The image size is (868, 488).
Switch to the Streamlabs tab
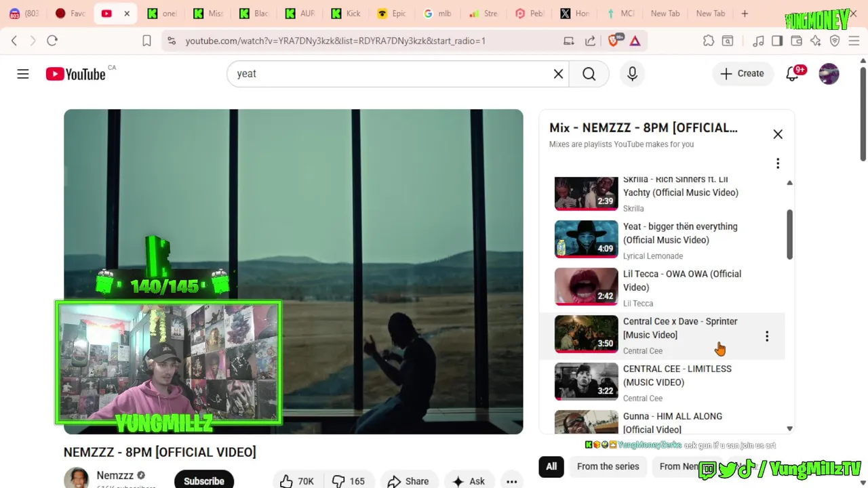(x=483, y=14)
